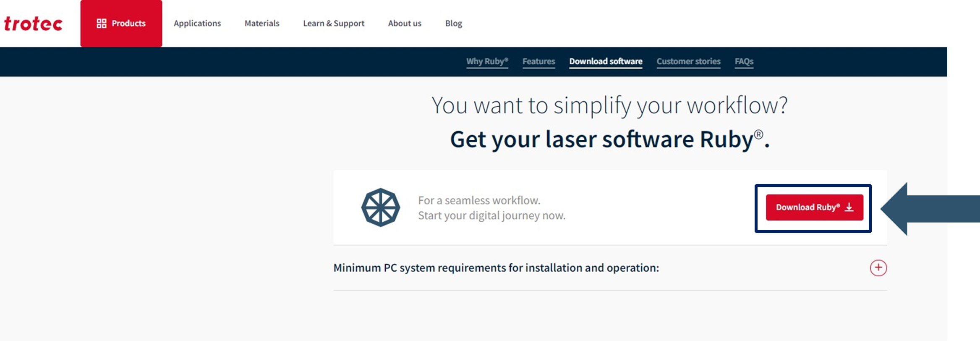Open the About us menu
Image resolution: width=980 pixels, height=341 pixels.
click(x=405, y=24)
